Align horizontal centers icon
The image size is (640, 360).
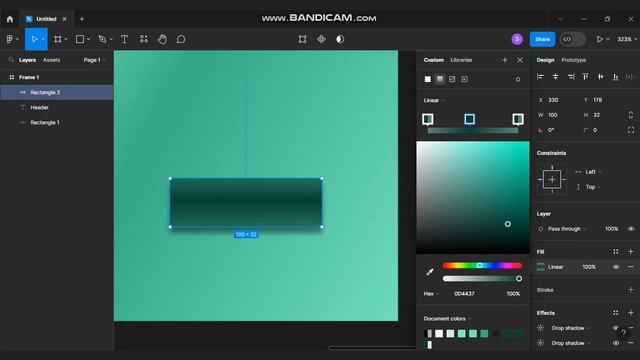pos(556,77)
